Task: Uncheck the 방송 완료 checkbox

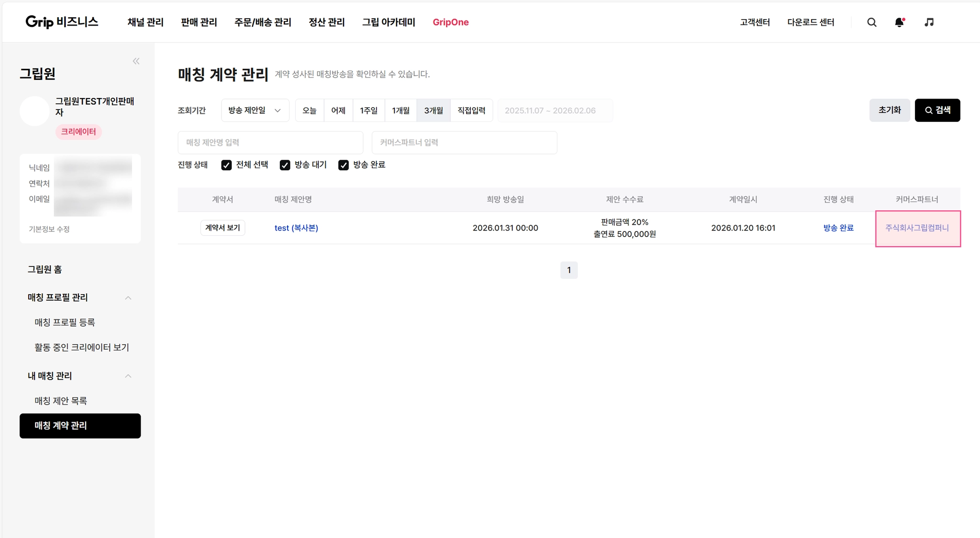Action: (343, 165)
